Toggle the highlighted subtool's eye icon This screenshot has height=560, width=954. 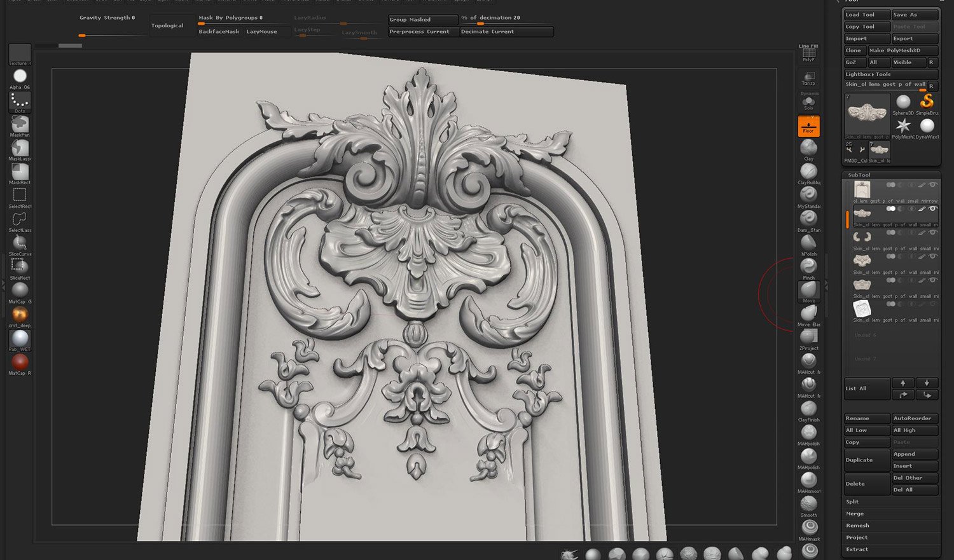[932, 208]
